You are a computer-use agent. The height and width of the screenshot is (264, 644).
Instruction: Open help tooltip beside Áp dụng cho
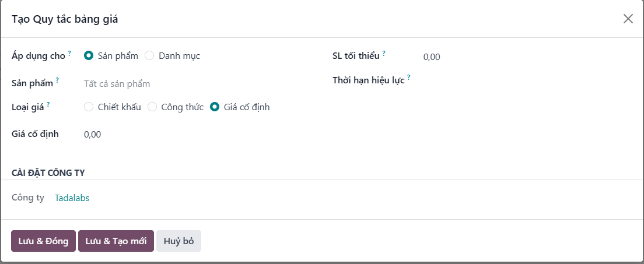coord(69,54)
